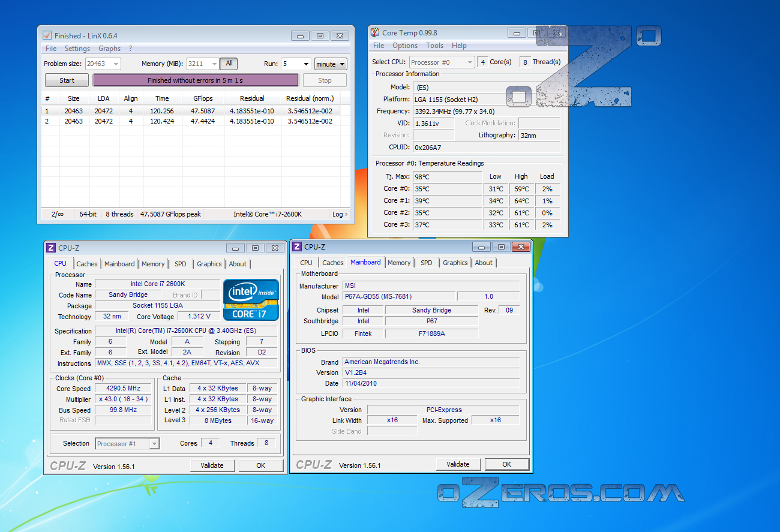Image resolution: width=780 pixels, height=532 pixels.
Task: Select result row 1 with 47.5087 GFlops
Action: click(x=191, y=111)
